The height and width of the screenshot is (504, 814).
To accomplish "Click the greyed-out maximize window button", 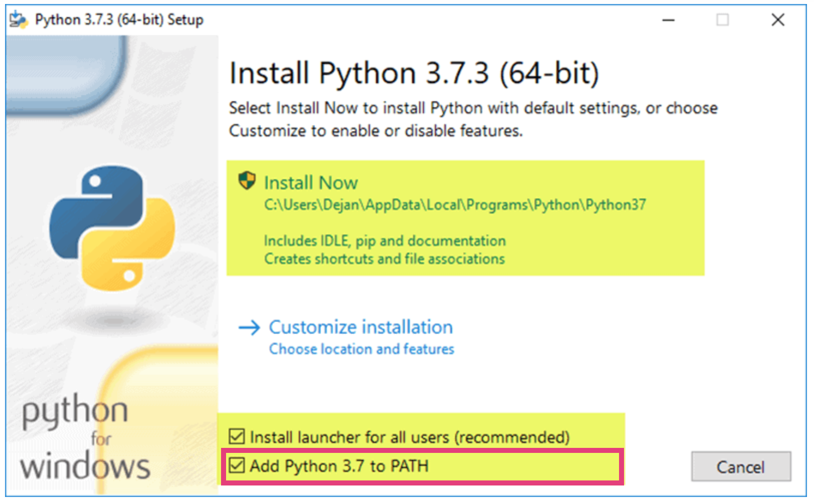I will click(x=722, y=20).
